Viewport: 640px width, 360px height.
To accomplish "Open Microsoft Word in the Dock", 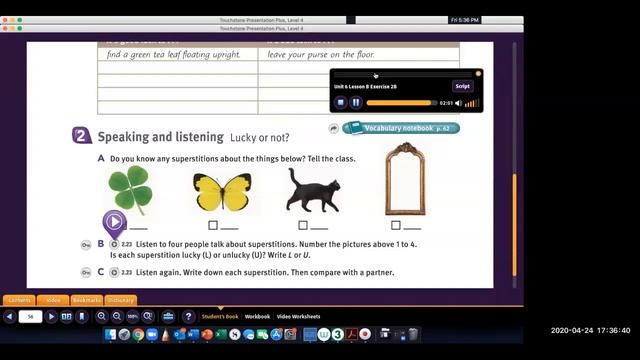I will [193, 334].
